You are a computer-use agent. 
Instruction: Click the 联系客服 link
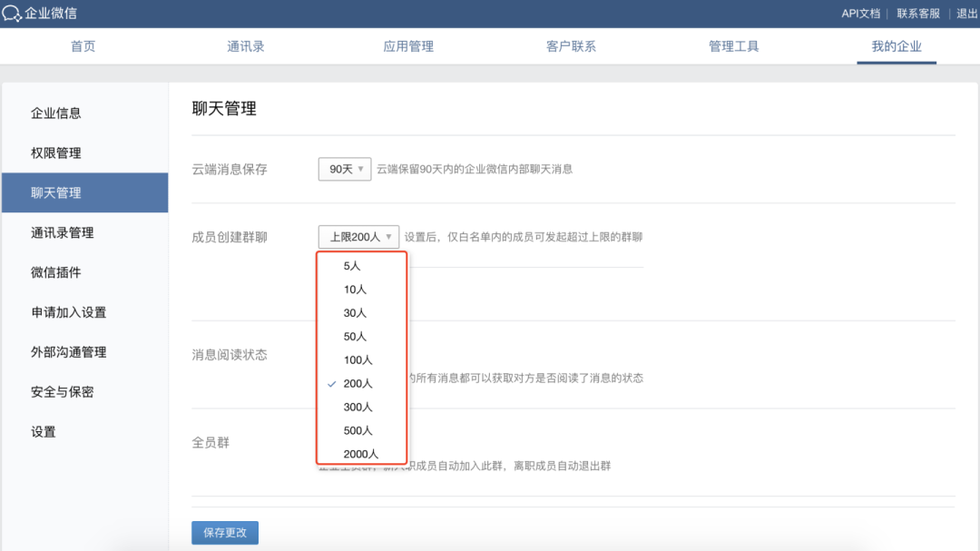pos(918,14)
